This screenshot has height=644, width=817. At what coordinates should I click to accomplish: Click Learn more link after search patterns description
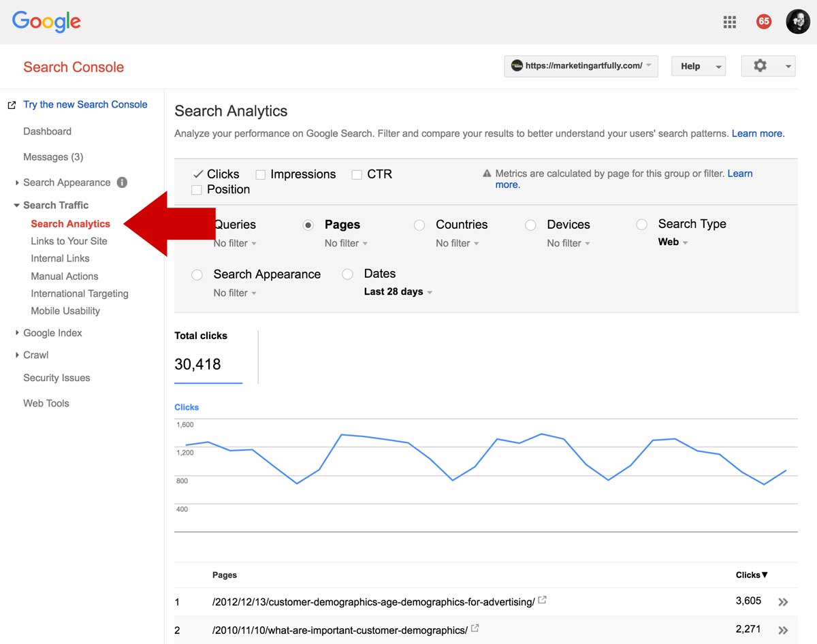(758, 133)
